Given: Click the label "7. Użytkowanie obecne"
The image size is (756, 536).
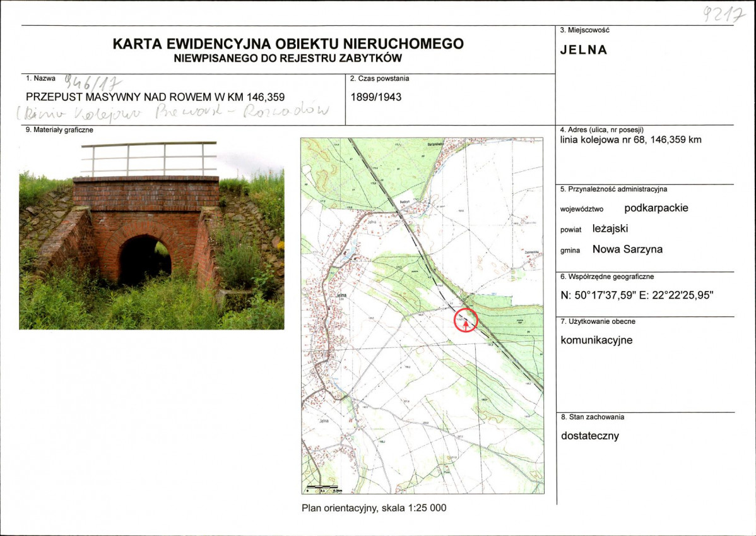Looking at the screenshot, I should tap(598, 321).
